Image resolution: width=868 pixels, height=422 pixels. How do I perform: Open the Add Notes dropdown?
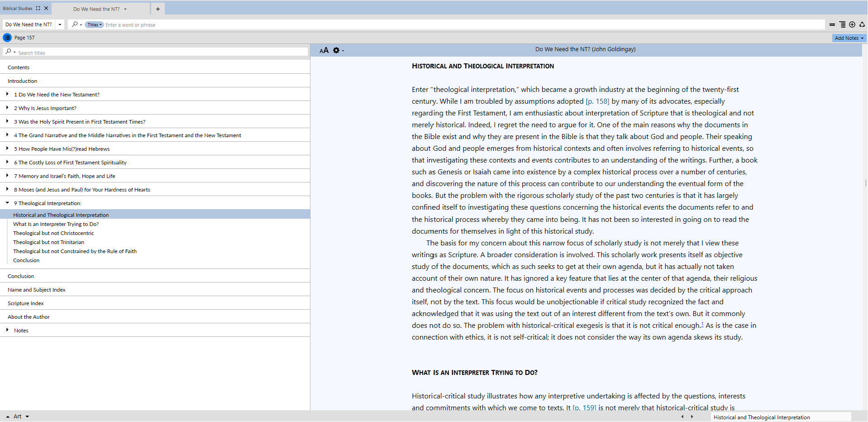849,38
